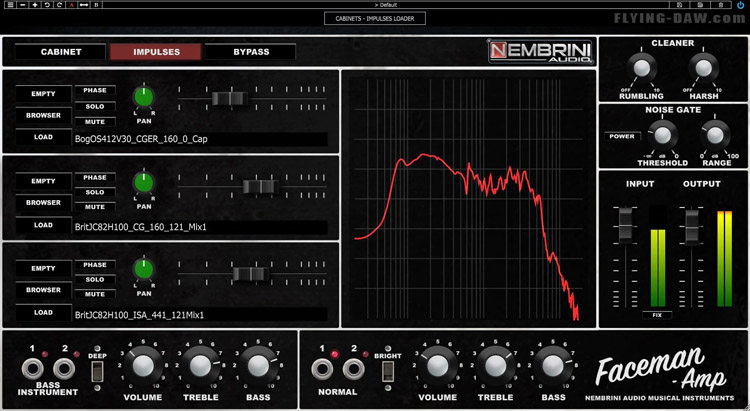
Task: Click the Cleaner RUMBLING knob
Action: [x=641, y=68]
